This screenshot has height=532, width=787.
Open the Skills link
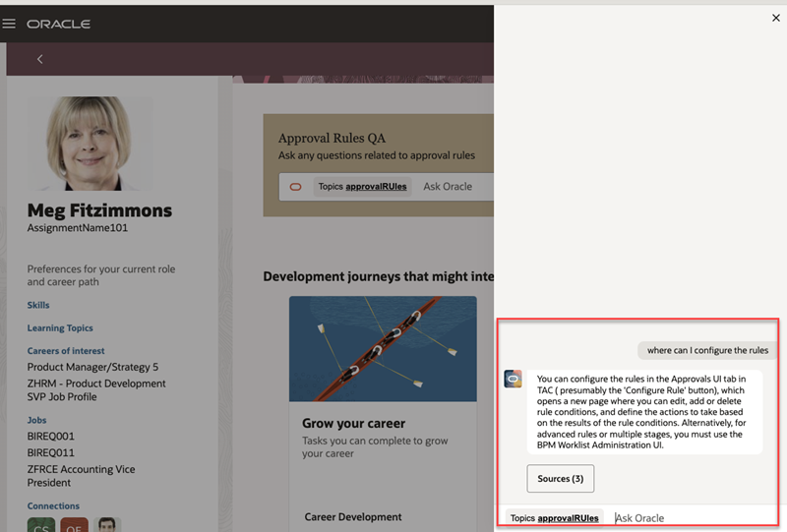38,305
